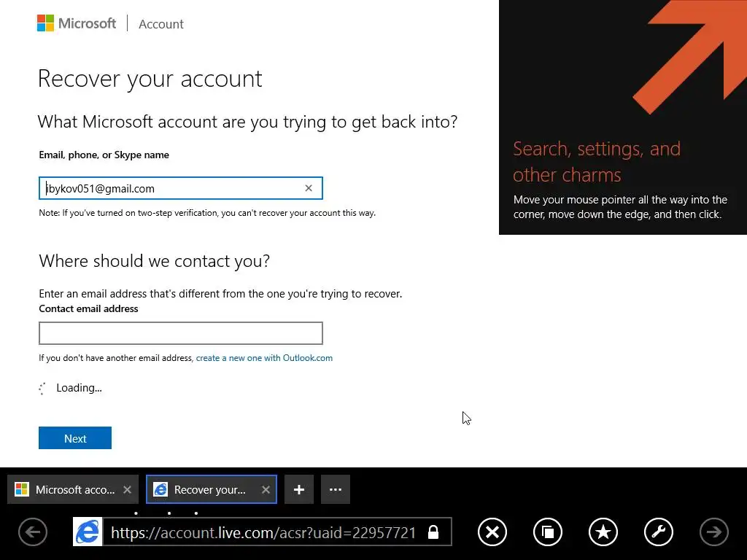The image size is (747, 560).
Task: Open a new tab with plus button
Action: pyautogui.click(x=299, y=489)
